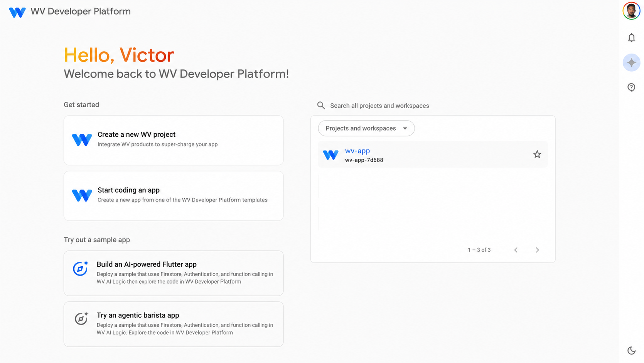Open the wv-app project link
644x363 pixels.
coord(357,151)
